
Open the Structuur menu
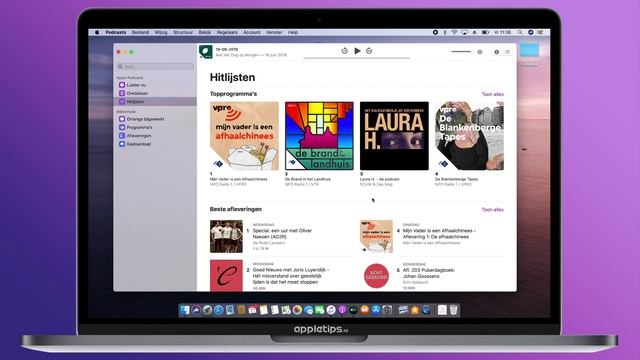click(x=183, y=32)
